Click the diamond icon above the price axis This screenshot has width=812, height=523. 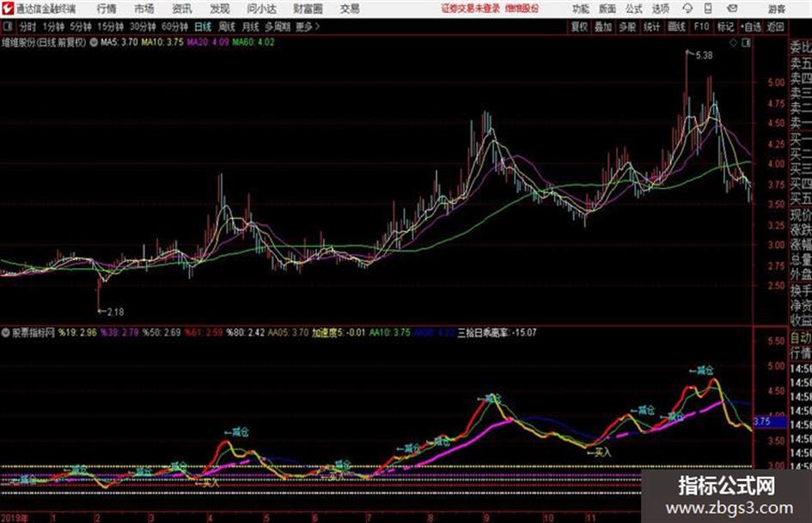coord(733,43)
